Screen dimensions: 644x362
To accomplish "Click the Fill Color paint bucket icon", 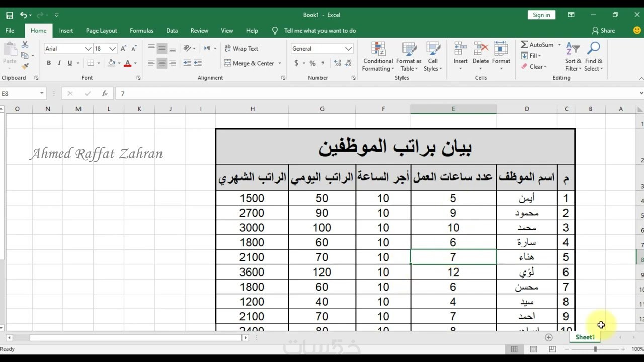I will point(112,63).
